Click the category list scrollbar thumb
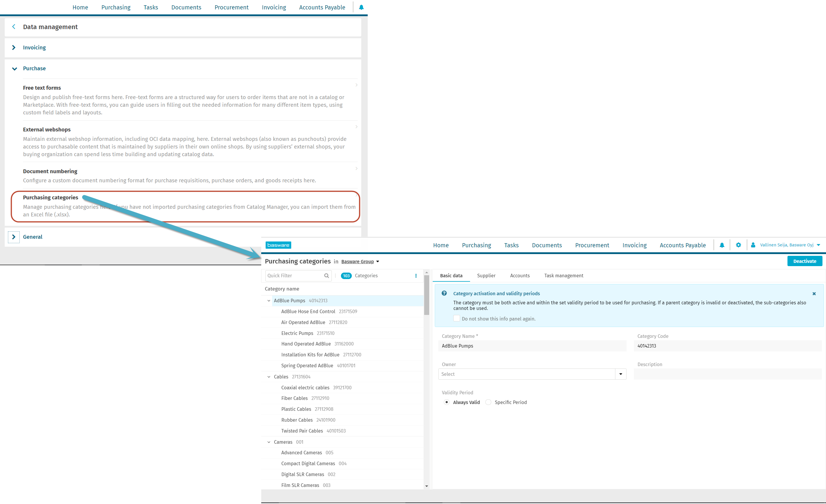 coord(427,295)
